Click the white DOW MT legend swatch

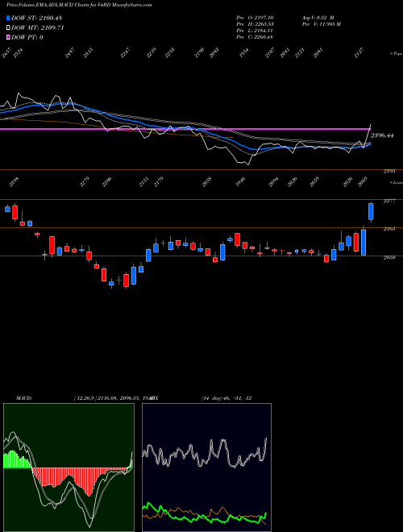pyautogui.click(x=8, y=28)
